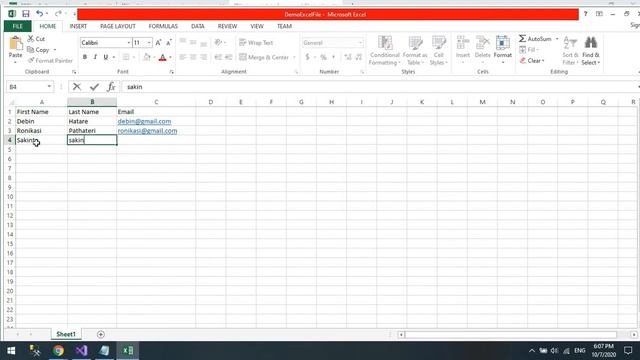The width and height of the screenshot is (640, 360).
Task: Open debin@gmail.com email link
Action: (144, 121)
